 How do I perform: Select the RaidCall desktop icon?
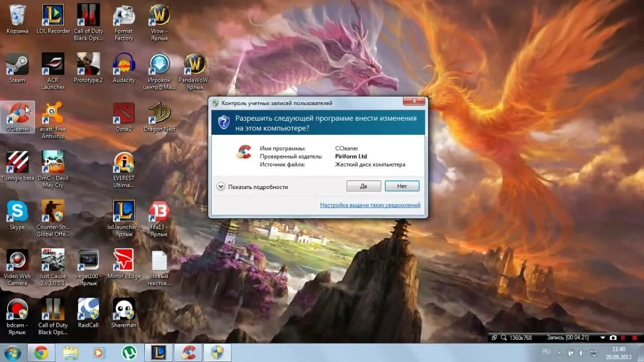88,313
